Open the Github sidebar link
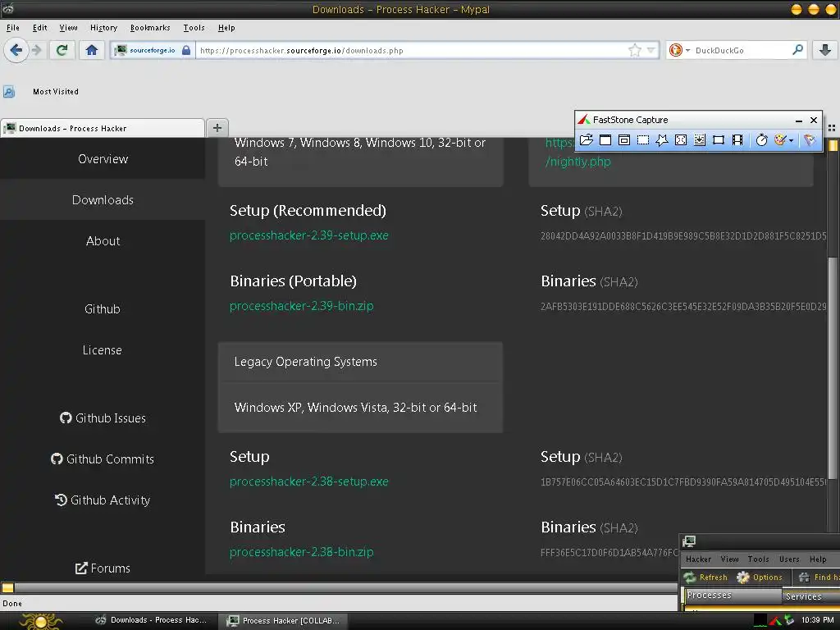The width and height of the screenshot is (840, 630). pos(103,309)
